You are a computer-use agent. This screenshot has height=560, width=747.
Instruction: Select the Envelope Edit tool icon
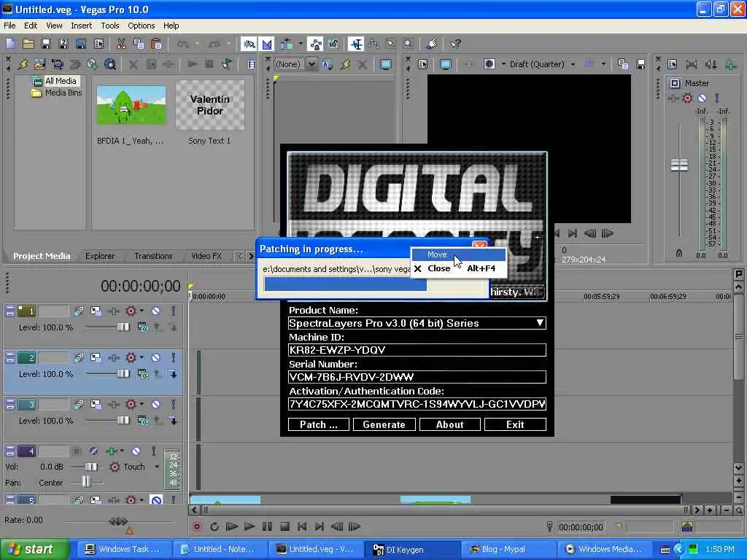click(373, 44)
